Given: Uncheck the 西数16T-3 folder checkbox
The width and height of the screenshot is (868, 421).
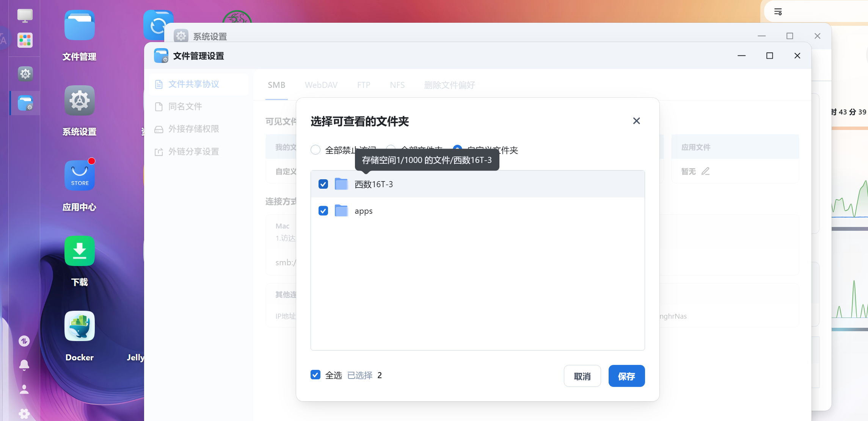Looking at the screenshot, I should [323, 184].
